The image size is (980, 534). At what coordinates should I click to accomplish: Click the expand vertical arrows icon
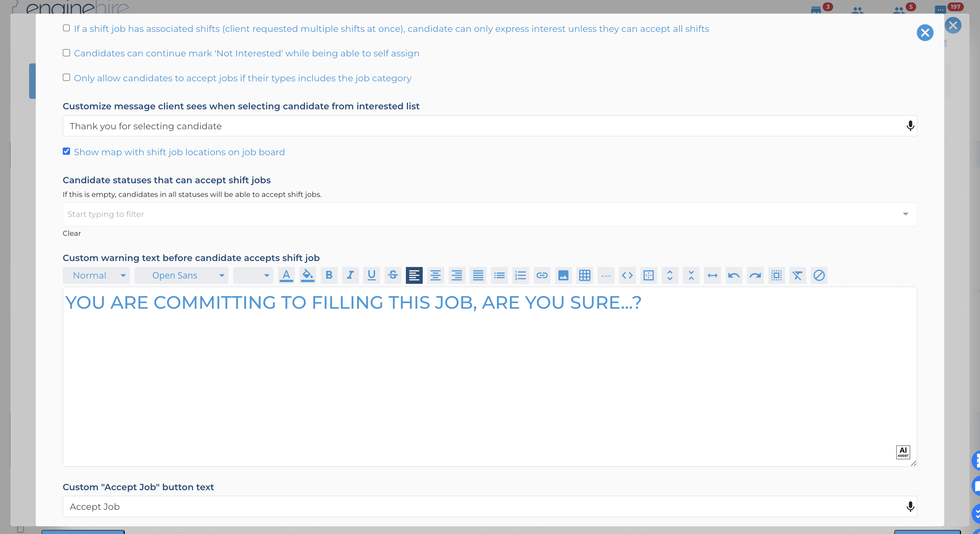coord(669,275)
